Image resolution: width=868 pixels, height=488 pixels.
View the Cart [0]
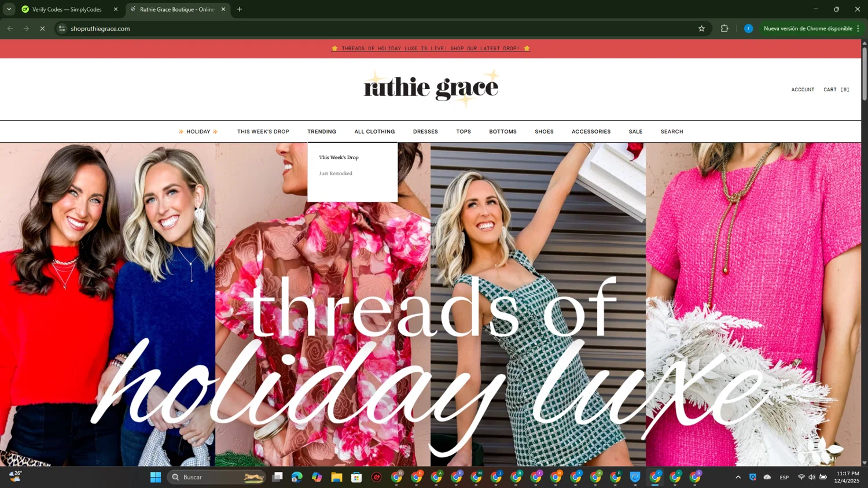coord(836,90)
